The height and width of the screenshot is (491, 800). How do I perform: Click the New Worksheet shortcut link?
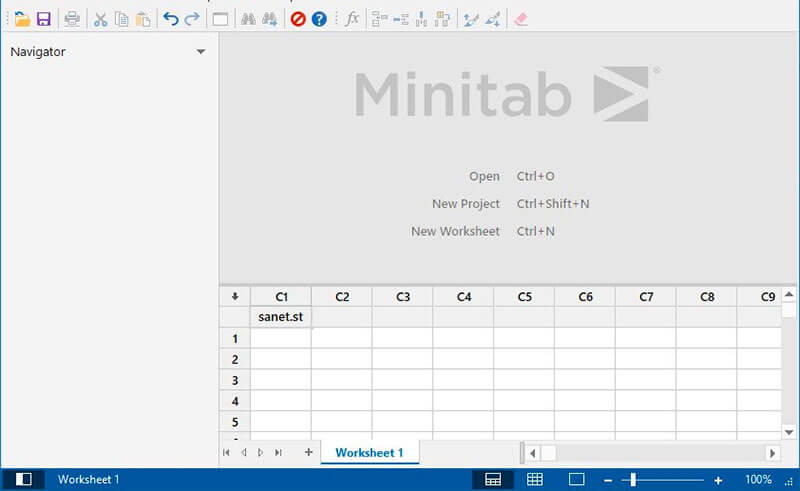click(456, 231)
